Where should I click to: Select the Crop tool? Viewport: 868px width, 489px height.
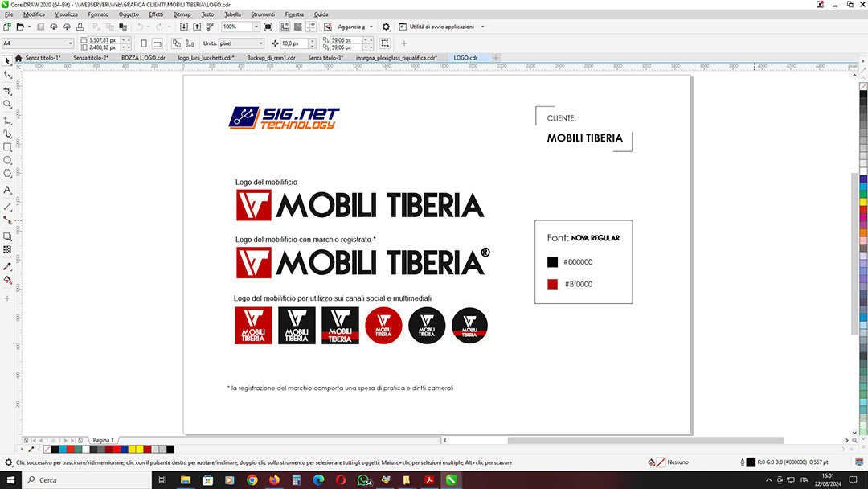tap(7, 90)
